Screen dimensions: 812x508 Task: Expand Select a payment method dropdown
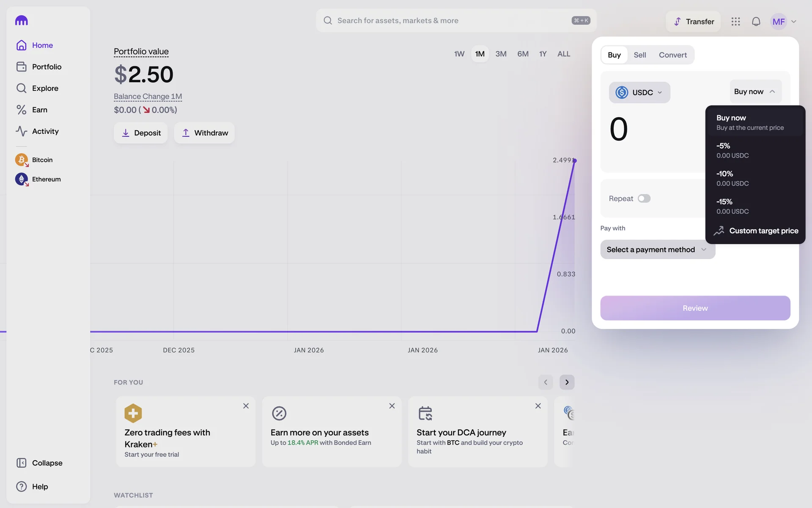(657, 250)
